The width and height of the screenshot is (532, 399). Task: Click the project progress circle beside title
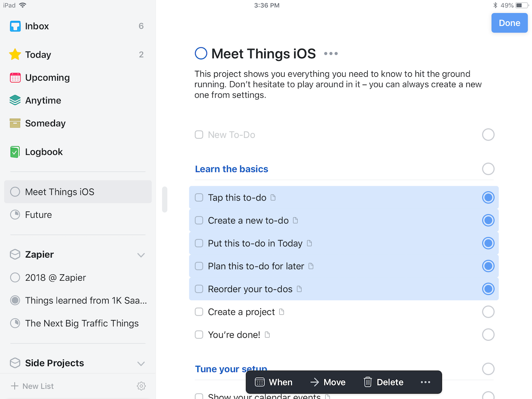pyautogui.click(x=201, y=54)
